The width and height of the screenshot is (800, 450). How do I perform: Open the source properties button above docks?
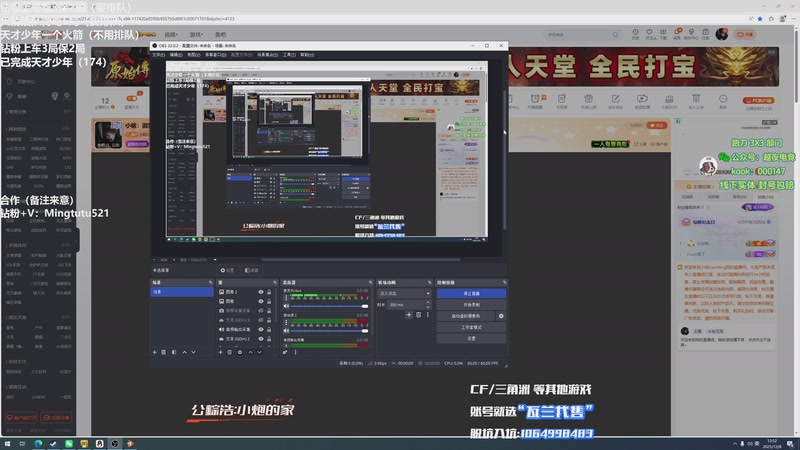point(228,270)
